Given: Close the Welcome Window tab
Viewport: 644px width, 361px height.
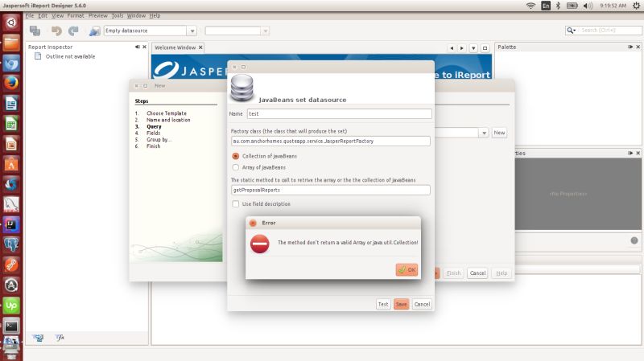Looking at the screenshot, I should tap(200, 47).
